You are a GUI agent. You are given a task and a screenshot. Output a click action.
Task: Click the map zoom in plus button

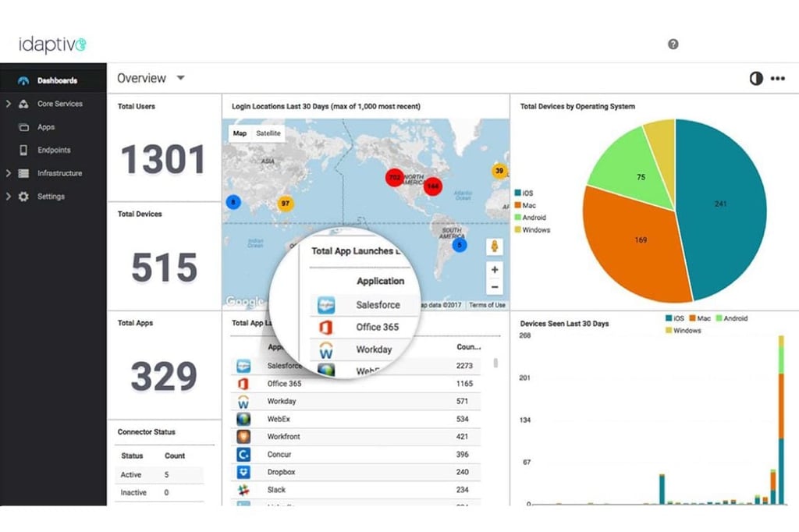[494, 270]
